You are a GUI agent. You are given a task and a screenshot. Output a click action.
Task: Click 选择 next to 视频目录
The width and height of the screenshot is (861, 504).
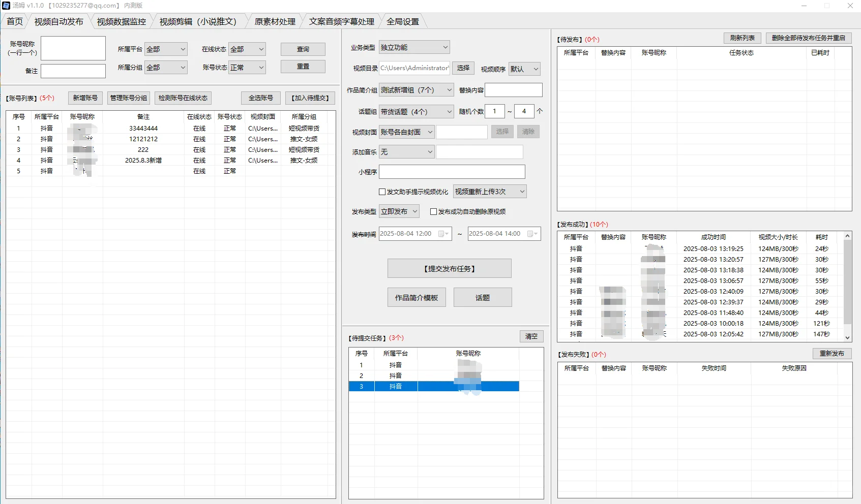(463, 68)
